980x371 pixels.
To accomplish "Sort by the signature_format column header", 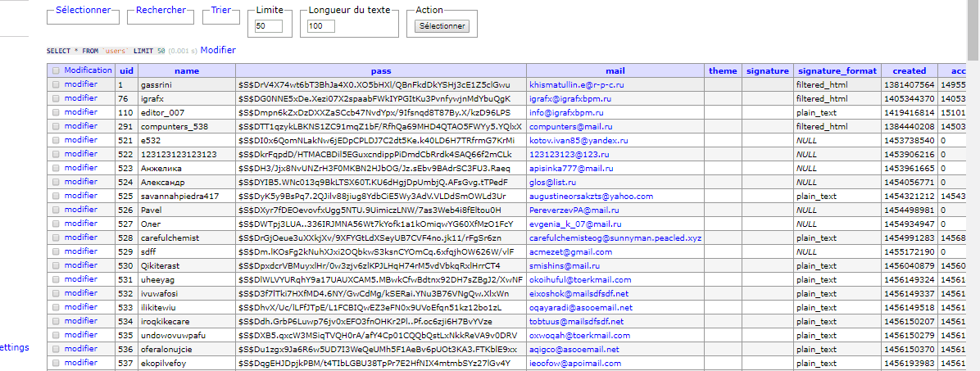I will tap(837, 70).
